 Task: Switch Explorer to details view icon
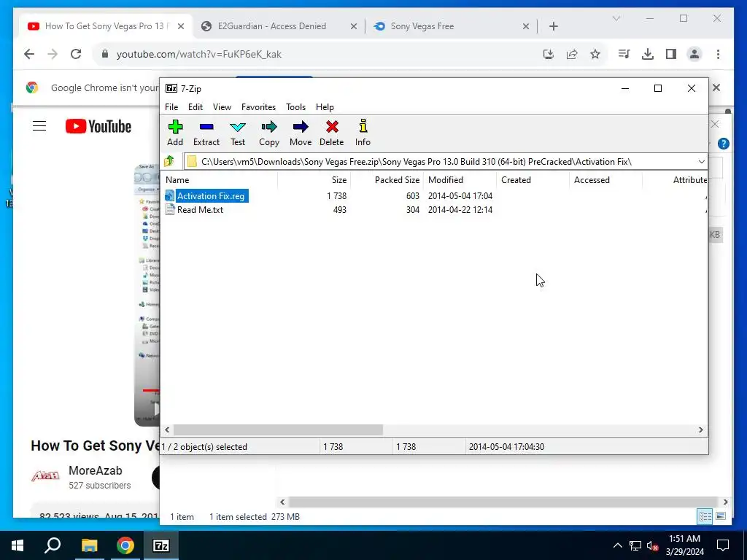705,517
